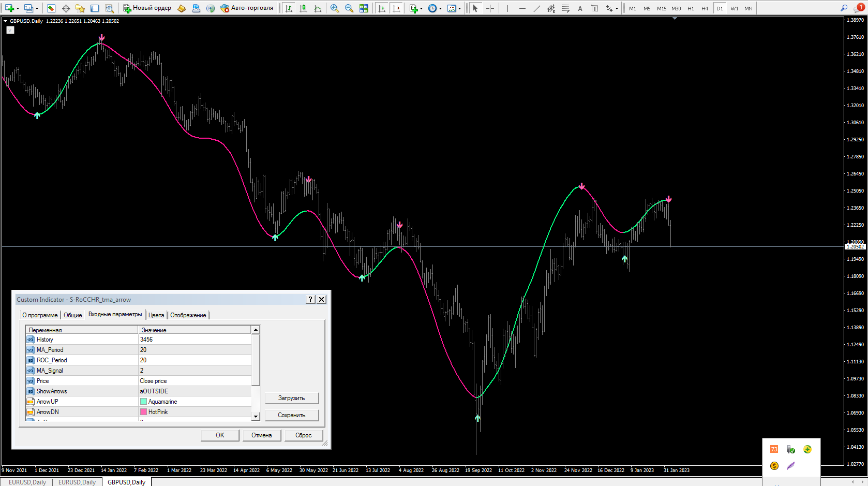Viewport: 868px width, 486px height.
Task: Click the Zoom Out magnifier icon
Action: tap(349, 8)
